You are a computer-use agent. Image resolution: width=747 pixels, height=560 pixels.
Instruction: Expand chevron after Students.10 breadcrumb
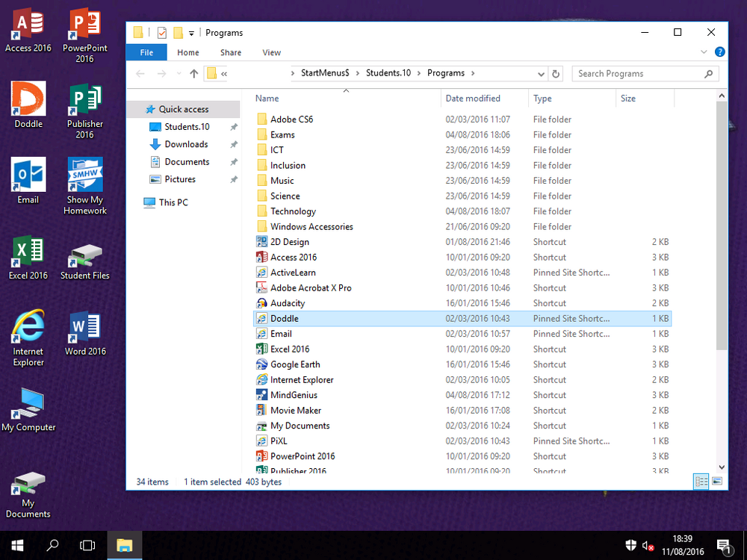[x=419, y=73]
